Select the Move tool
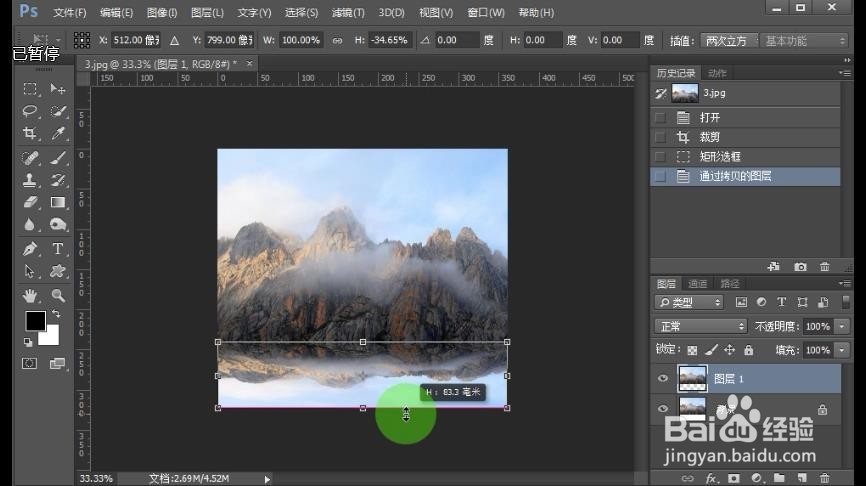The height and width of the screenshot is (486, 866). click(57, 89)
